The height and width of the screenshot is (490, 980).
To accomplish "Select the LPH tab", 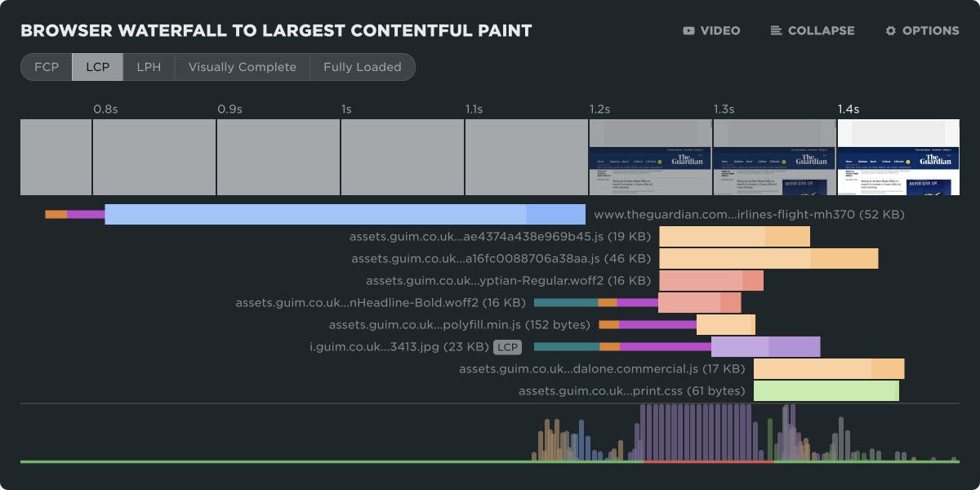I will click(149, 67).
